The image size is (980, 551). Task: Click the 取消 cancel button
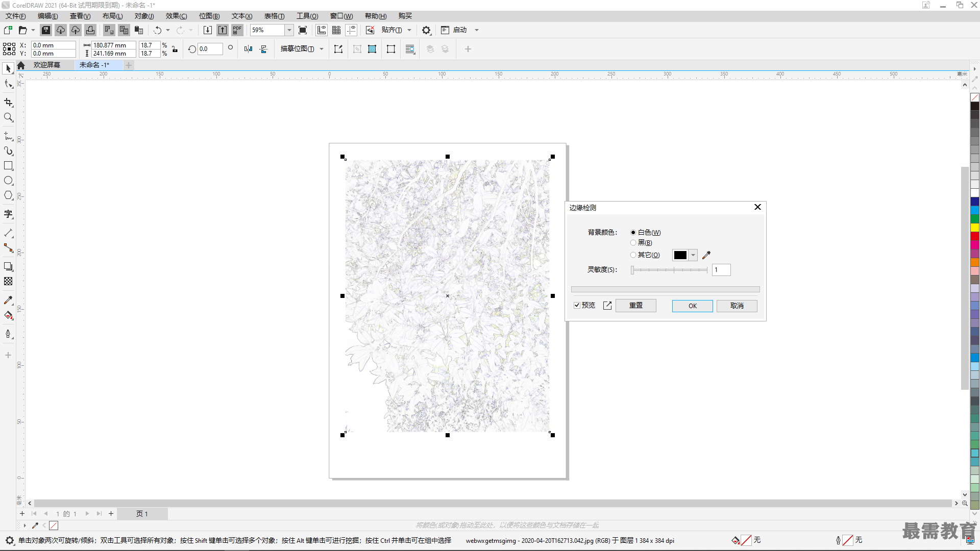click(x=737, y=306)
